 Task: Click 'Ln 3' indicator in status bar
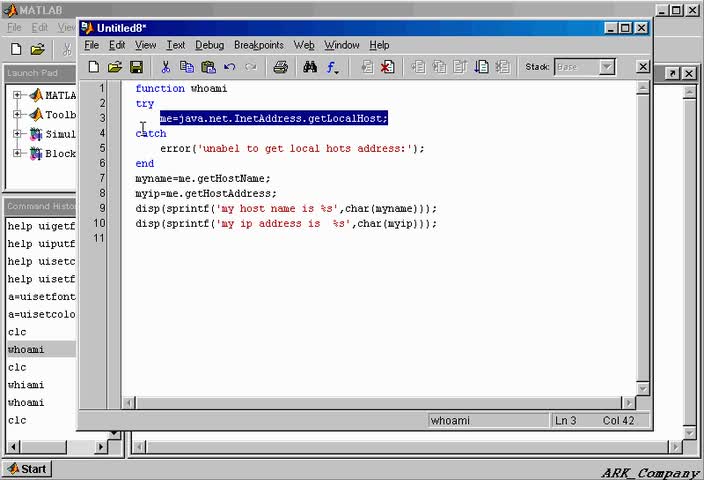point(566,421)
